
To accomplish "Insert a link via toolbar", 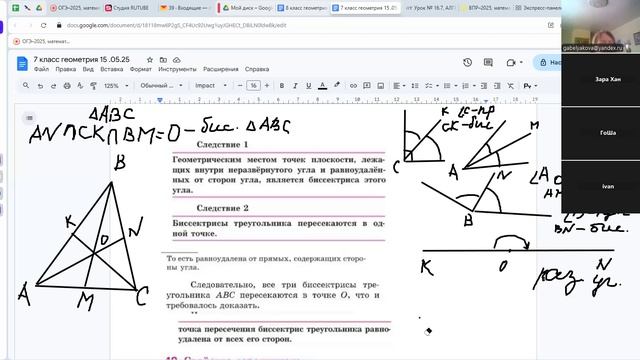I will click(353, 86).
